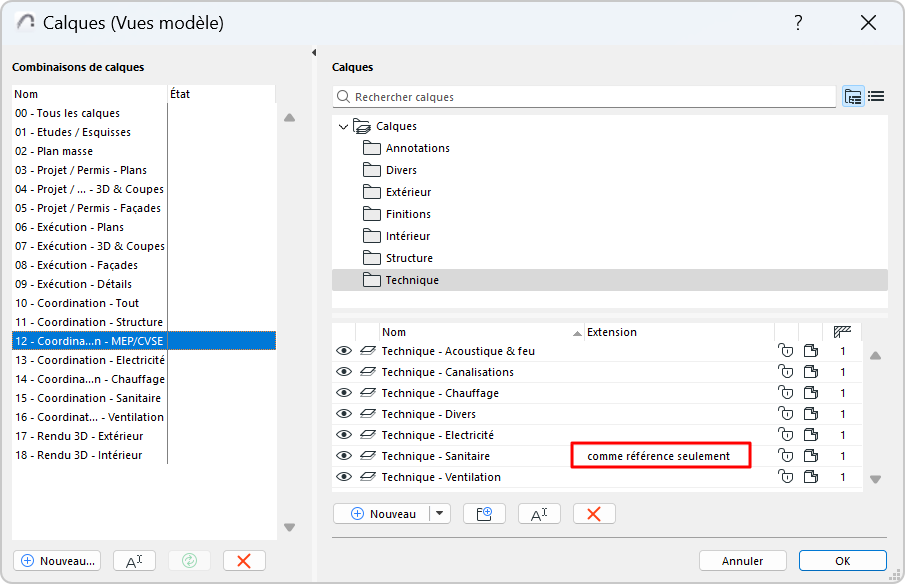The image size is (905, 584).
Task: Click the Annuler button
Action: click(x=743, y=561)
